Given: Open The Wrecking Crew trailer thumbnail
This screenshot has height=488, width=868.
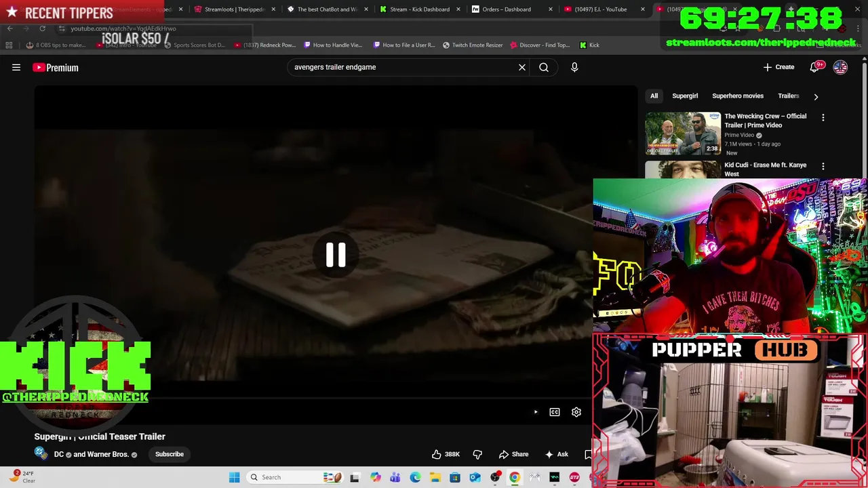Looking at the screenshot, I should pyautogui.click(x=683, y=134).
